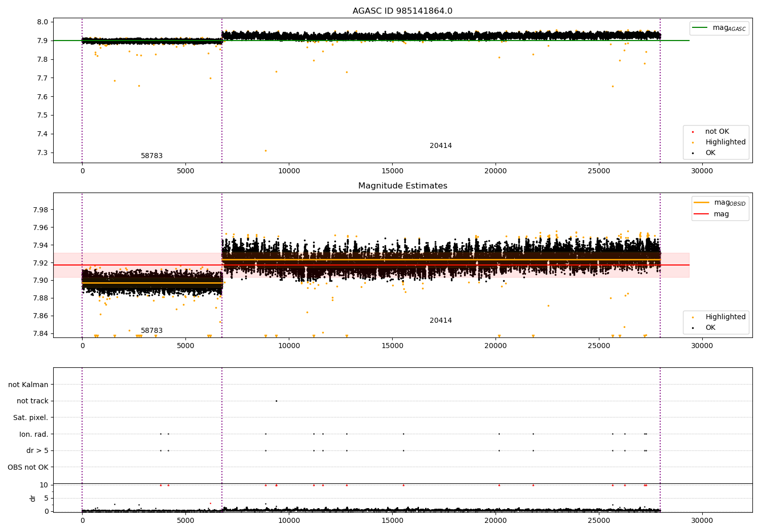The height and width of the screenshot is (532, 760).
Task: Click the green line sample beside mag AGASC legend
Action: tap(700, 28)
